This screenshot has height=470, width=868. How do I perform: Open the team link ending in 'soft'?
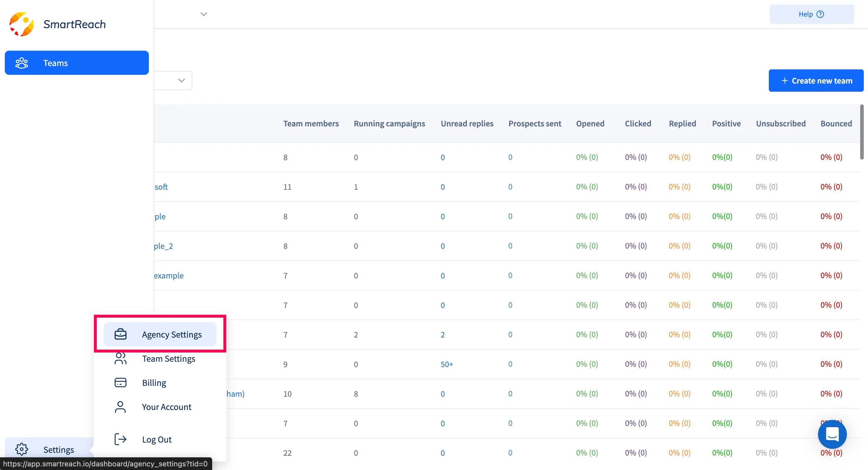point(161,187)
